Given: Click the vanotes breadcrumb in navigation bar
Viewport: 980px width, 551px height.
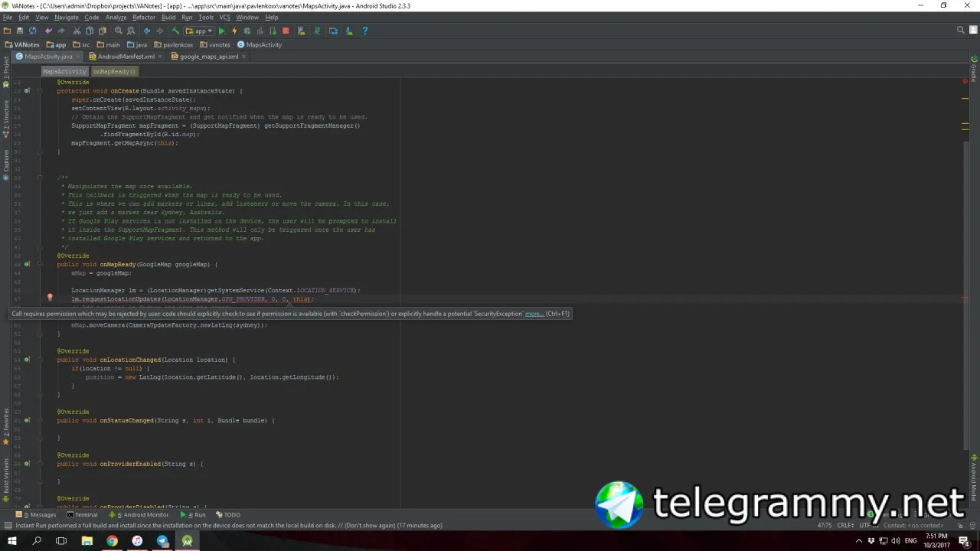Looking at the screenshot, I should 215,44.
